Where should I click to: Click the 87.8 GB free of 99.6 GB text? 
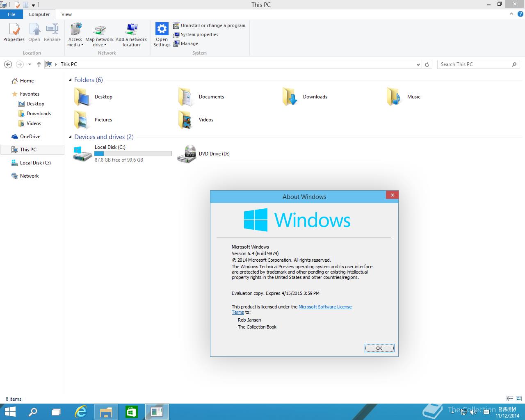point(119,160)
